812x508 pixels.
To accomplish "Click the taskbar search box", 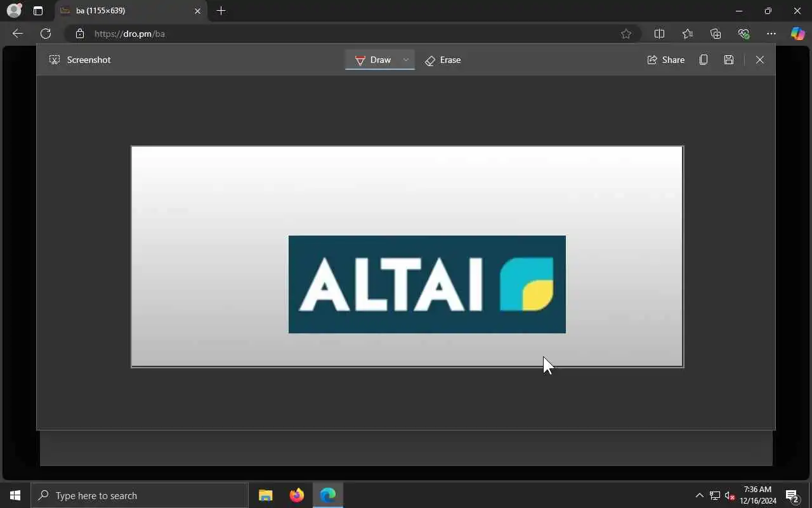I will [x=140, y=495].
